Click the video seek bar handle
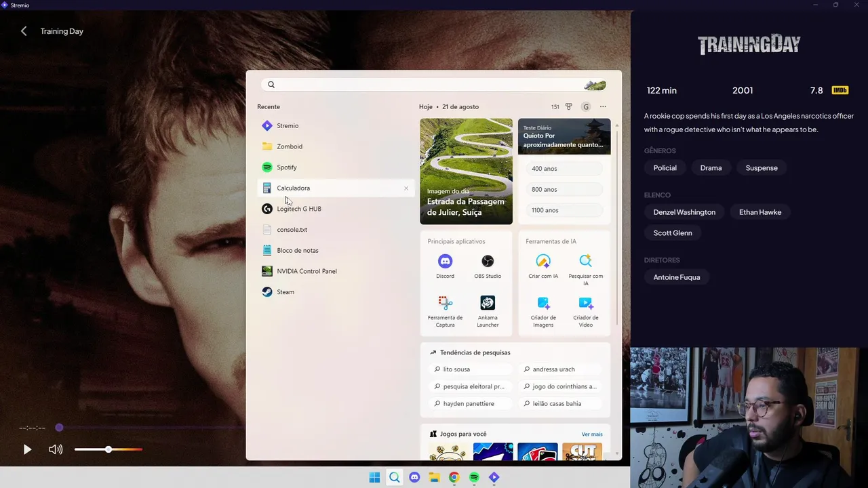 pos(59,428)
